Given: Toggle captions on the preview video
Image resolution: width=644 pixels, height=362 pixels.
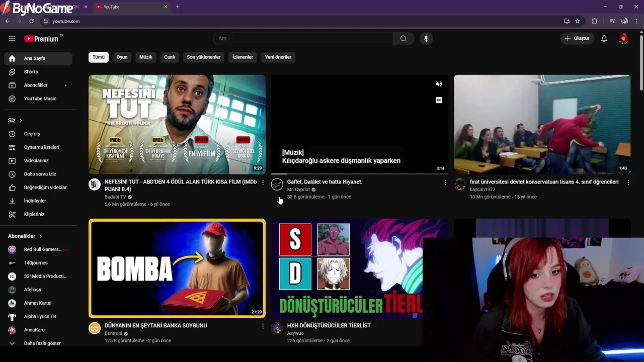Looking at the screenshot, I should coord(439,100).
